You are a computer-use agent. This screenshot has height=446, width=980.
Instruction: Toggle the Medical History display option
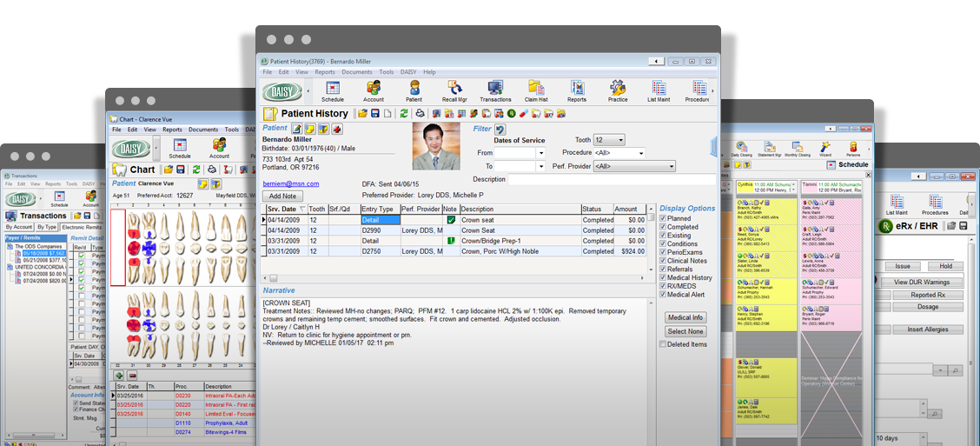(x=663, y=277)
